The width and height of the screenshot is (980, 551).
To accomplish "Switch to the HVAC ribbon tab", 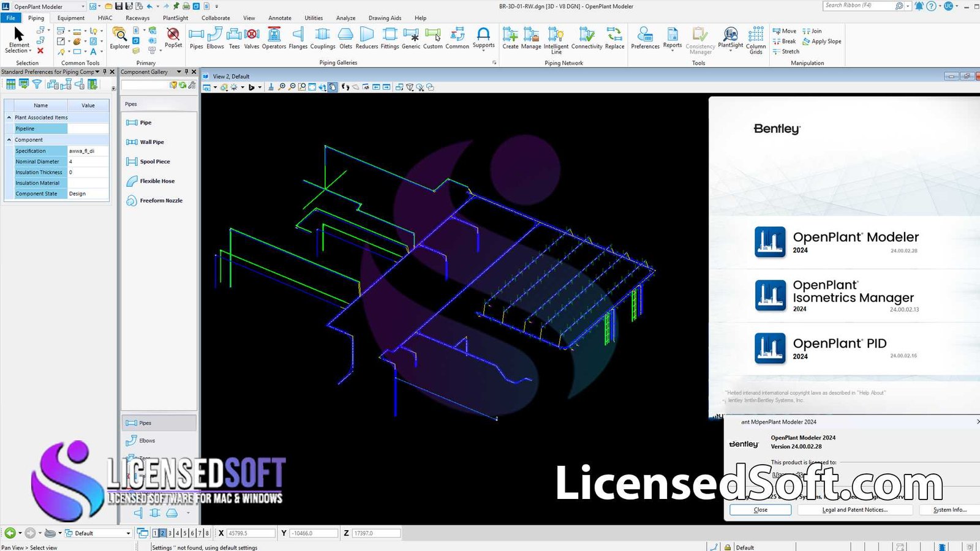I will click(x=105, y=18).
